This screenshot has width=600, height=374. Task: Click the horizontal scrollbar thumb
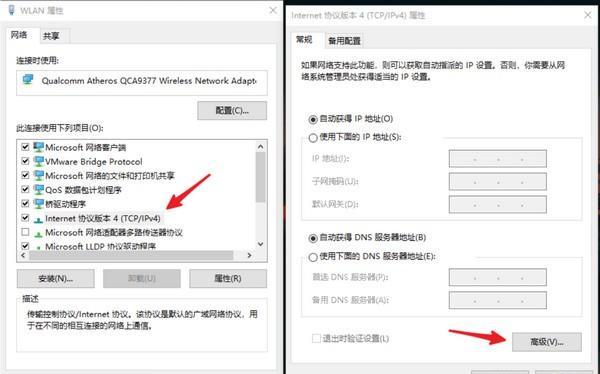pyautogui.click(x=131, y=255)
